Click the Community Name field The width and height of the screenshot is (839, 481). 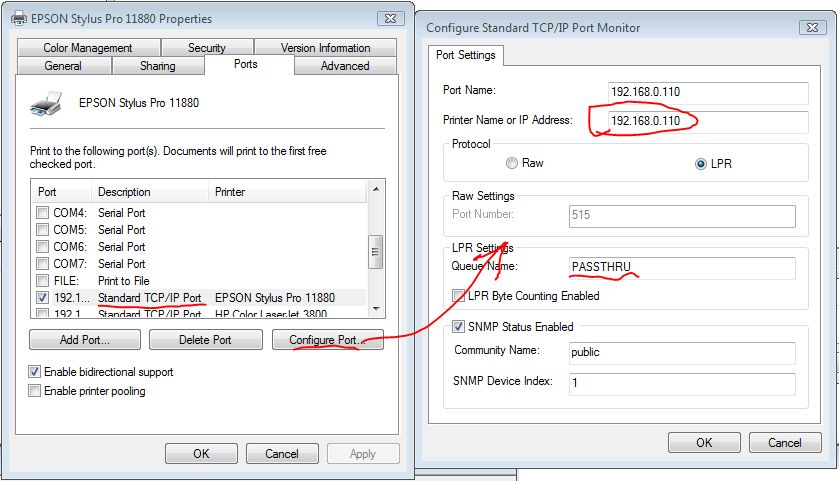pos(682,352)
